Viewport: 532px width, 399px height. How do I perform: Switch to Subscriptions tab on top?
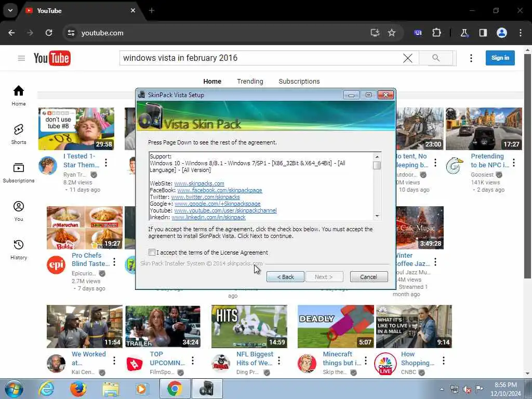299,82
